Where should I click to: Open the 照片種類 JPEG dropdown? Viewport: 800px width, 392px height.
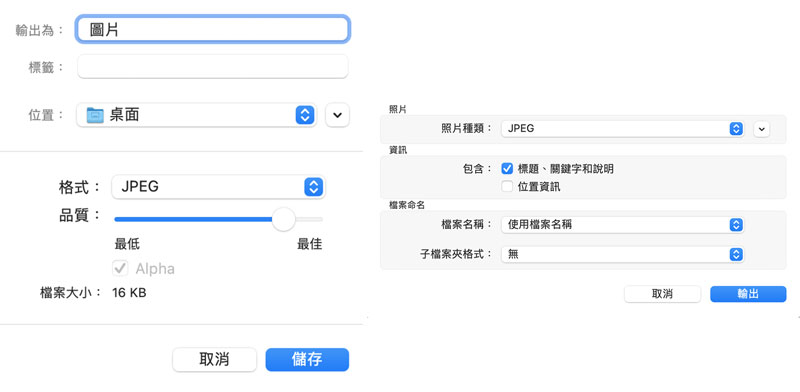pyautogui.click(x=622, y=129)
